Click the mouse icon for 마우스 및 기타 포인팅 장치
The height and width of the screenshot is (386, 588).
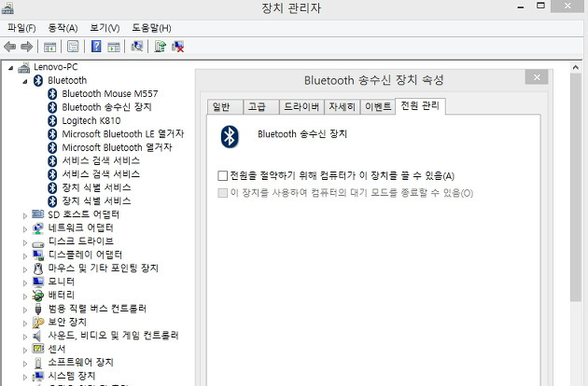tap(38, 269)
